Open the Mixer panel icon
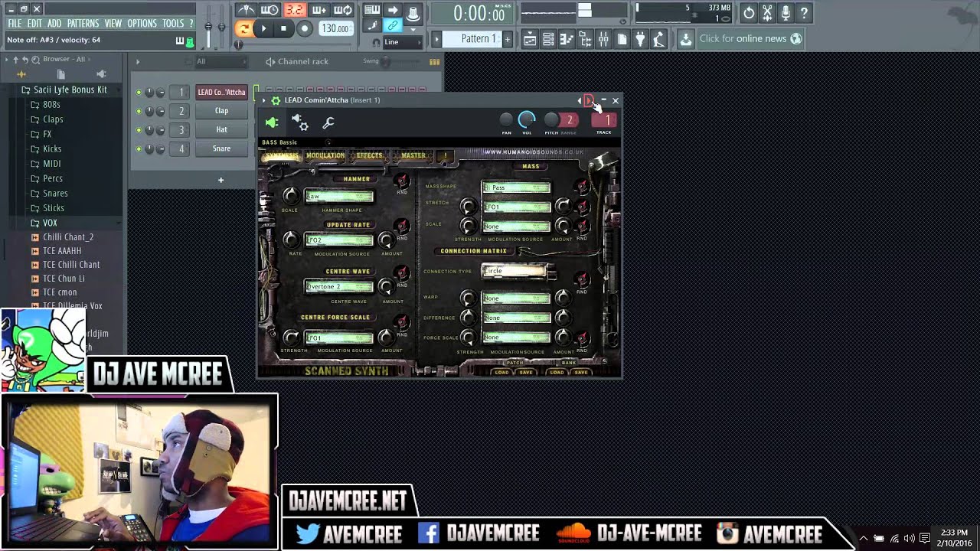 pyautogui.click(x=603, y=38)
